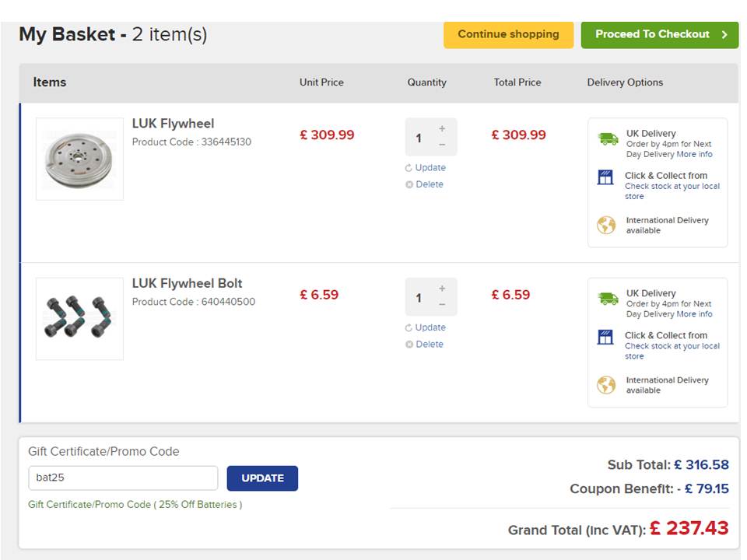Click the promo code field containing bat25
The height and width of the screenshot is (560, 747).
point(123,478)
